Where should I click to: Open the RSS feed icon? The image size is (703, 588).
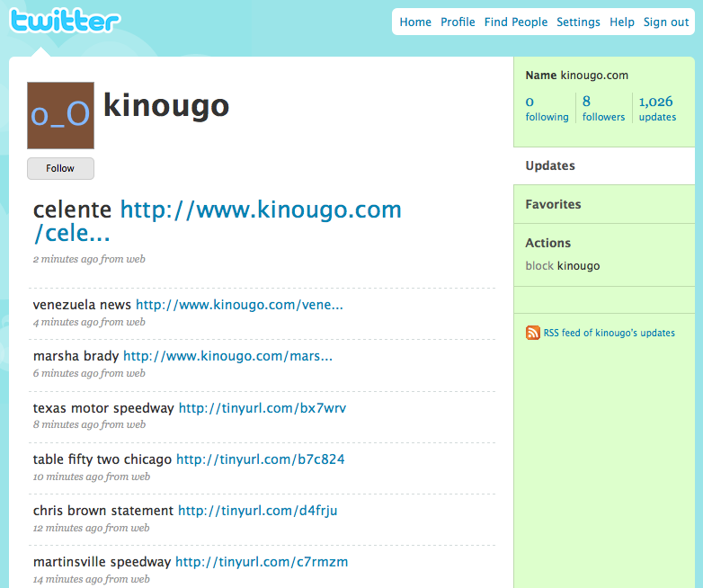click(532, 333)
